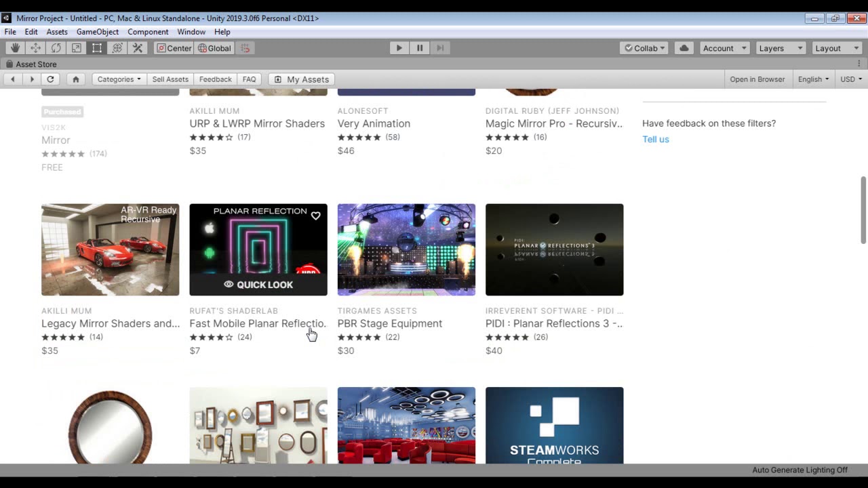Reload the Asset Store page

coord(50,79)
